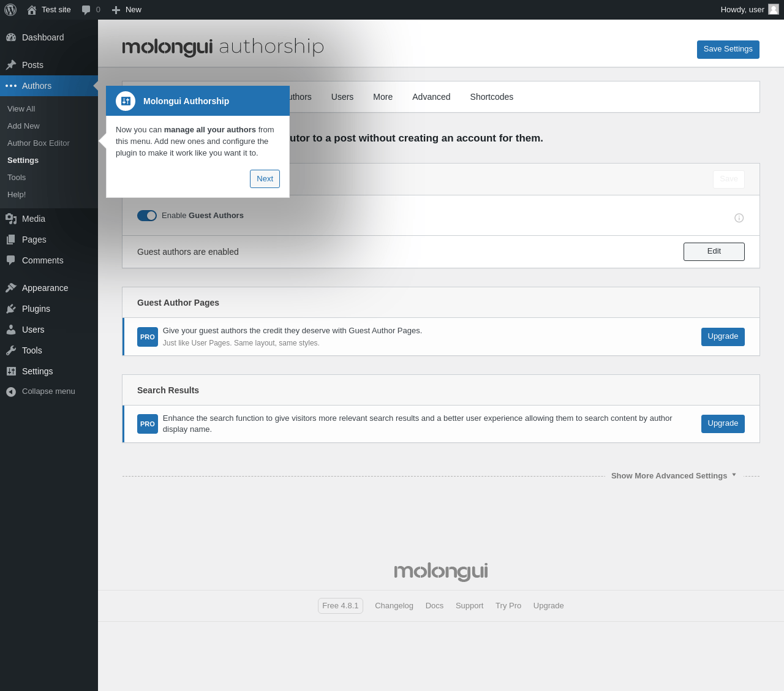The width and height of the screenshot is (784, 691).
Task: Open the WordPress logo menu
Action: pyautogui.click(x=10, y=10)
